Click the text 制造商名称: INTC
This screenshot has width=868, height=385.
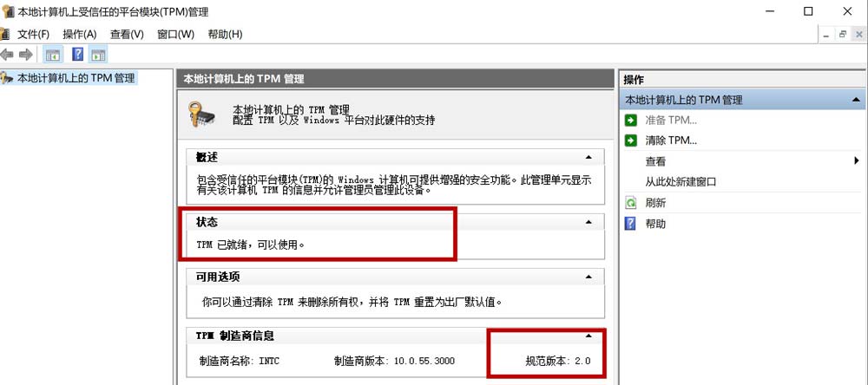tap(240, 362)
